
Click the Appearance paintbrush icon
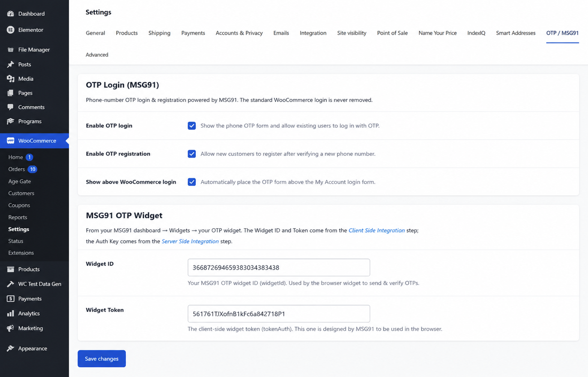pos(11,348)
